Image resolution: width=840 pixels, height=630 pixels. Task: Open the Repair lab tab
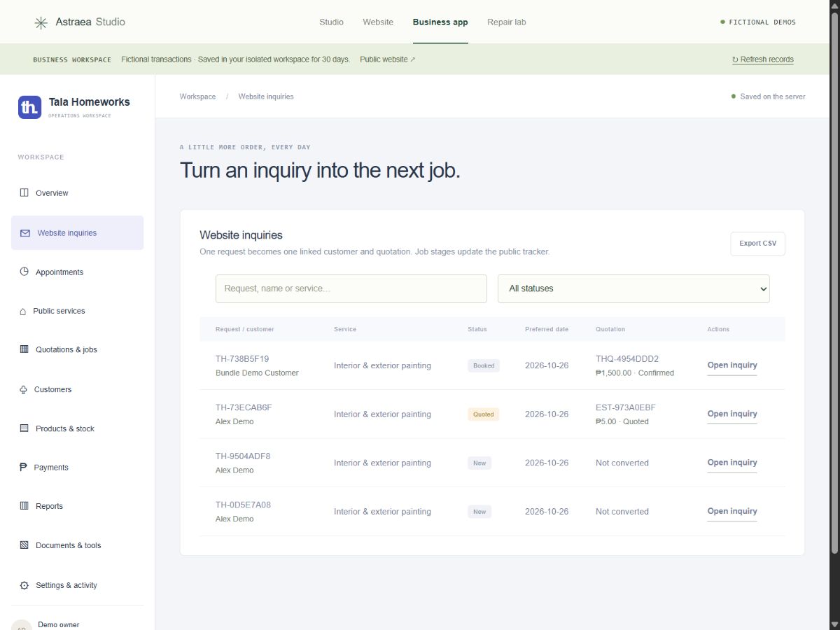pos(507,22)
